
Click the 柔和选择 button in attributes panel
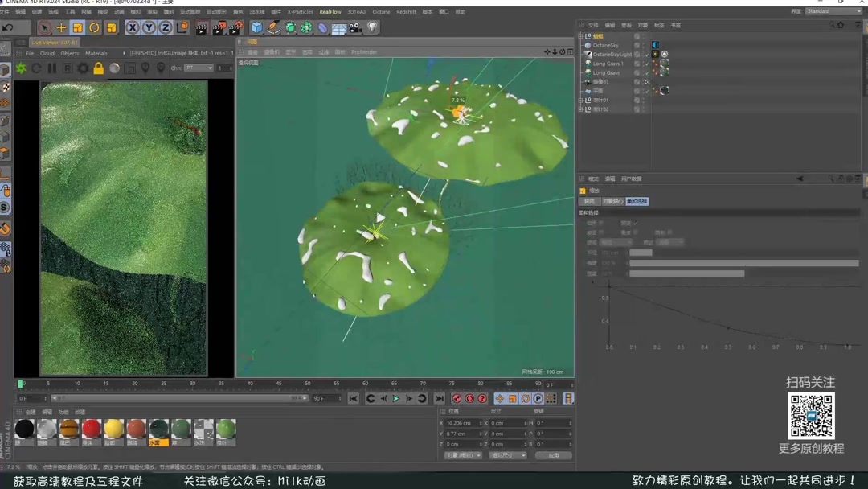637,201
